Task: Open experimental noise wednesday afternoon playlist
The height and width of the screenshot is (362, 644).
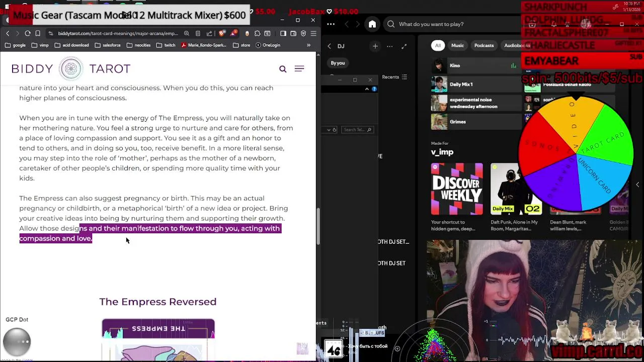Action: 476,103
